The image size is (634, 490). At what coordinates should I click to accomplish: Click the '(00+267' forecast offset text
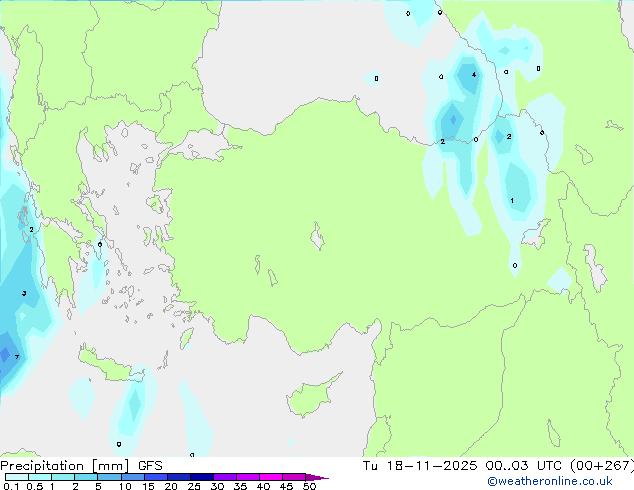[x=602, y=466]
